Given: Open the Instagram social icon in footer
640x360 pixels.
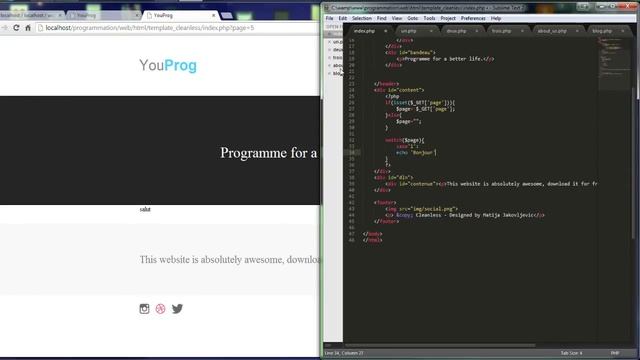Looking at the screenshot, I should pos(144,309).
